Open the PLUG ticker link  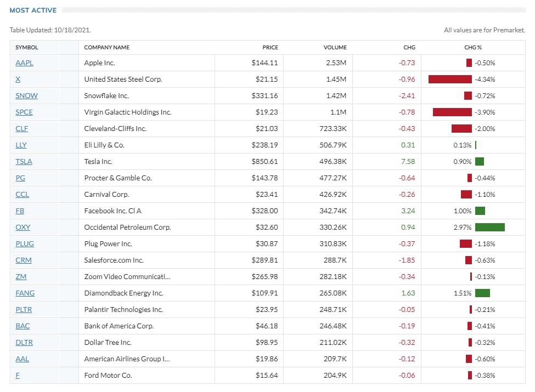coord(25,244)
